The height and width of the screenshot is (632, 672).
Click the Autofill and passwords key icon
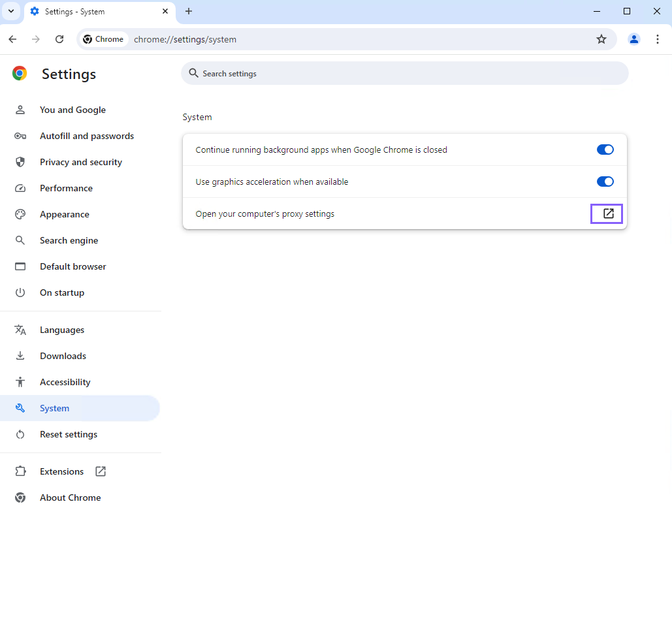(20, 136)
